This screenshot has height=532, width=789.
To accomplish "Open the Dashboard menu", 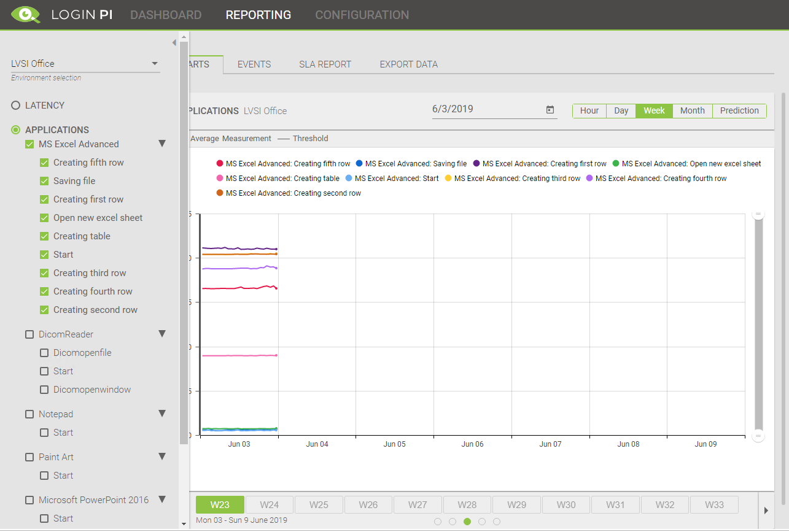I will click(x=166, y=15).
